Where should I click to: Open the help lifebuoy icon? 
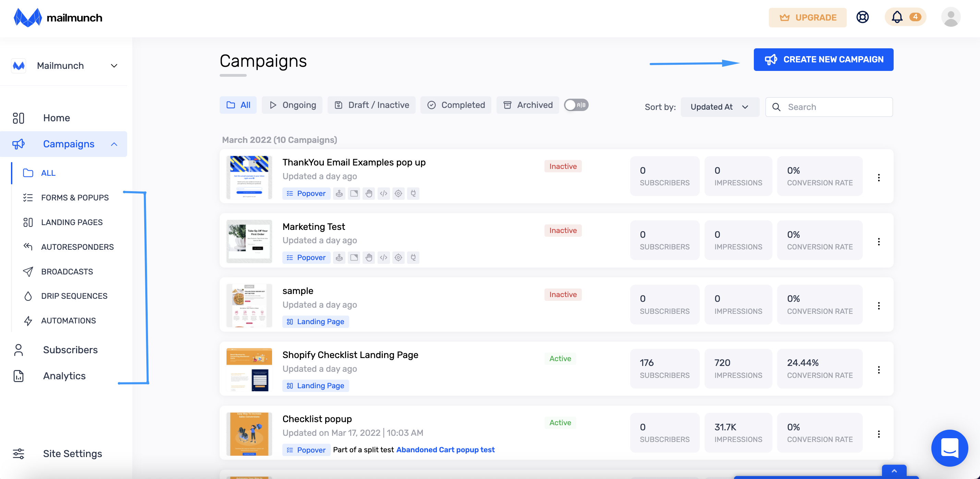click(x=862, y=17)
